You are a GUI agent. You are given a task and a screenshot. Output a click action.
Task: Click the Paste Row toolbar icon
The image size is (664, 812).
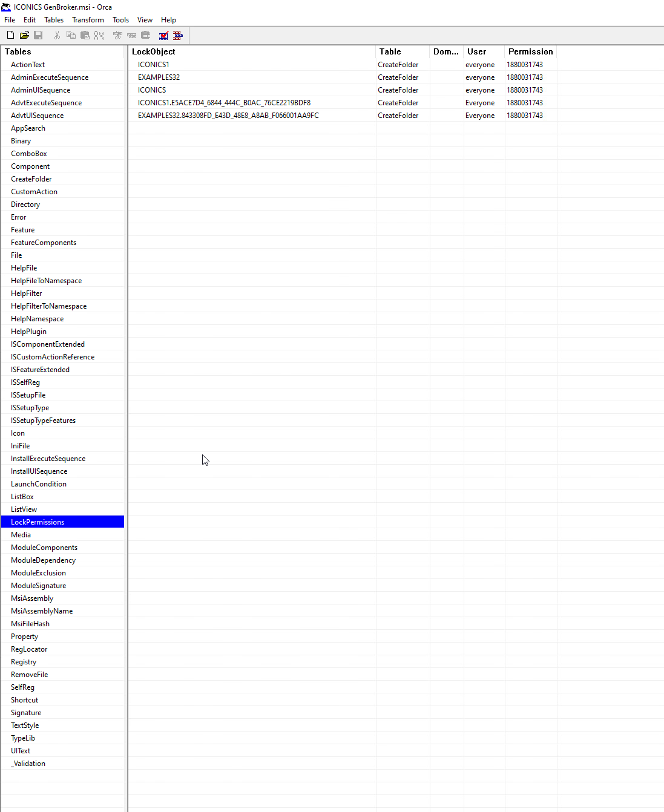145,35
